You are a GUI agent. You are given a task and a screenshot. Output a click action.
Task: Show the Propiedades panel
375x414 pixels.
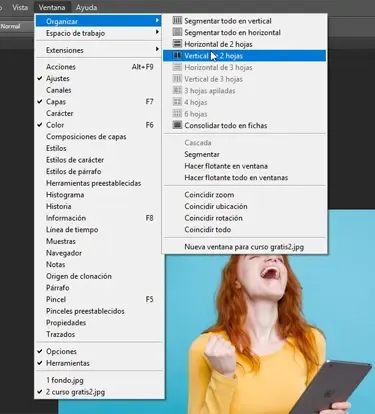(99, 323)
